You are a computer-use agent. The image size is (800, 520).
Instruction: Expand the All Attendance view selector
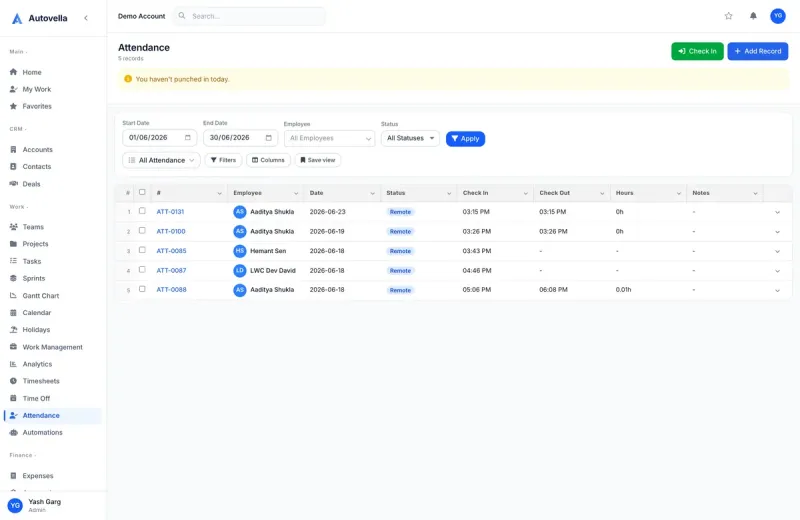tap(161, 160)
